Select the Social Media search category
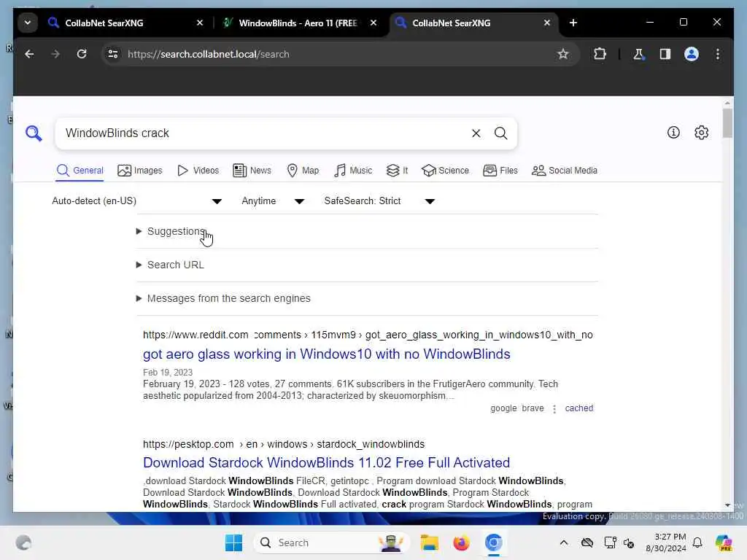Image resolution: width=747 pixels, height=560 pixels. pyautogui.click(x=565, y=171)
